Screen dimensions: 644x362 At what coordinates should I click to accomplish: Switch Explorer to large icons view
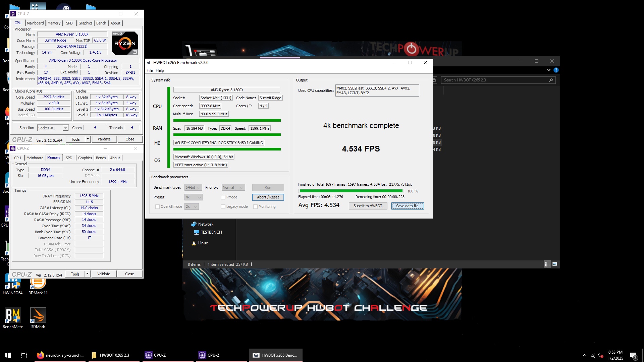point(555,264)
